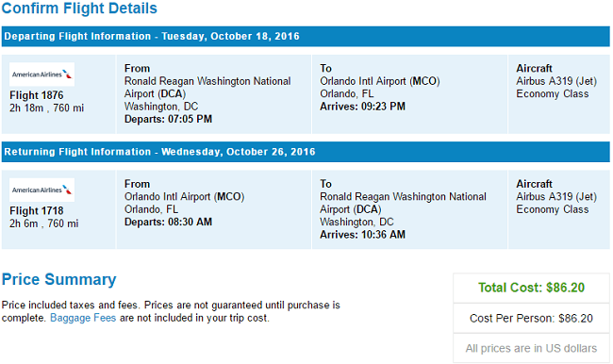Select the Departing Flight Information header bar
The height and width of the screenshot is (364, 613).
click(x=306, y=37)
